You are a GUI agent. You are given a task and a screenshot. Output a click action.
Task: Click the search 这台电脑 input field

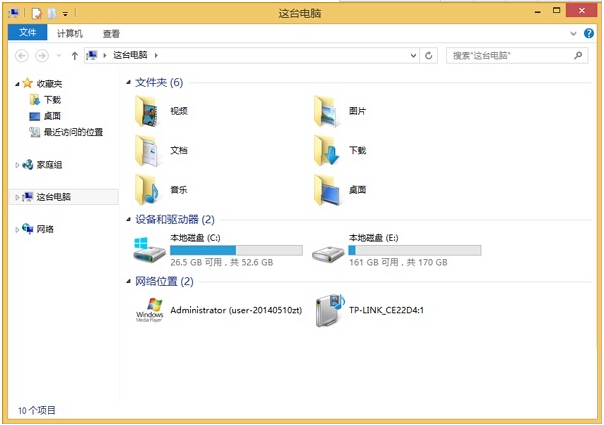click(510, 55)
